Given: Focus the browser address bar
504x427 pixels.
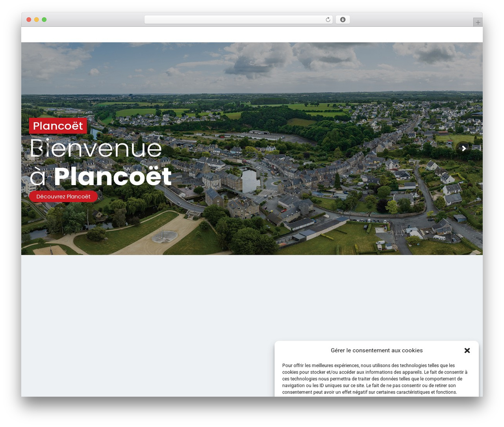Looking at the screenshot, I should click(x=239, y=20).
